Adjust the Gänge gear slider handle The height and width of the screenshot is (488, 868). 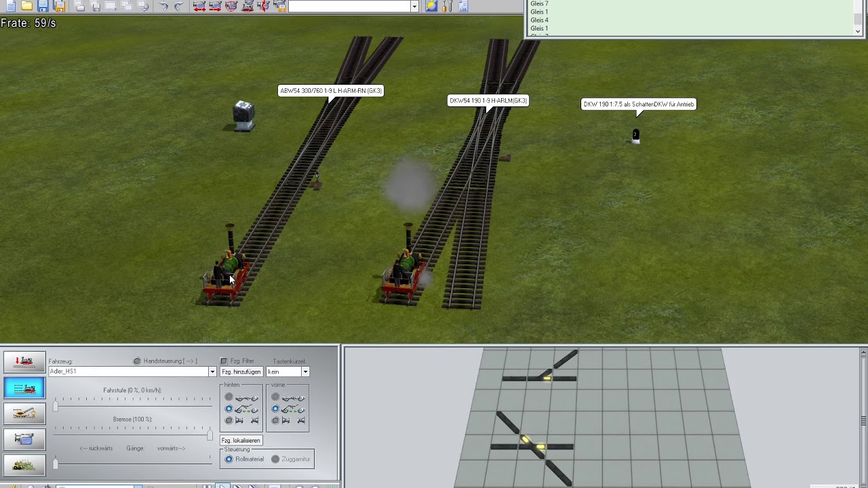(56, 464)
